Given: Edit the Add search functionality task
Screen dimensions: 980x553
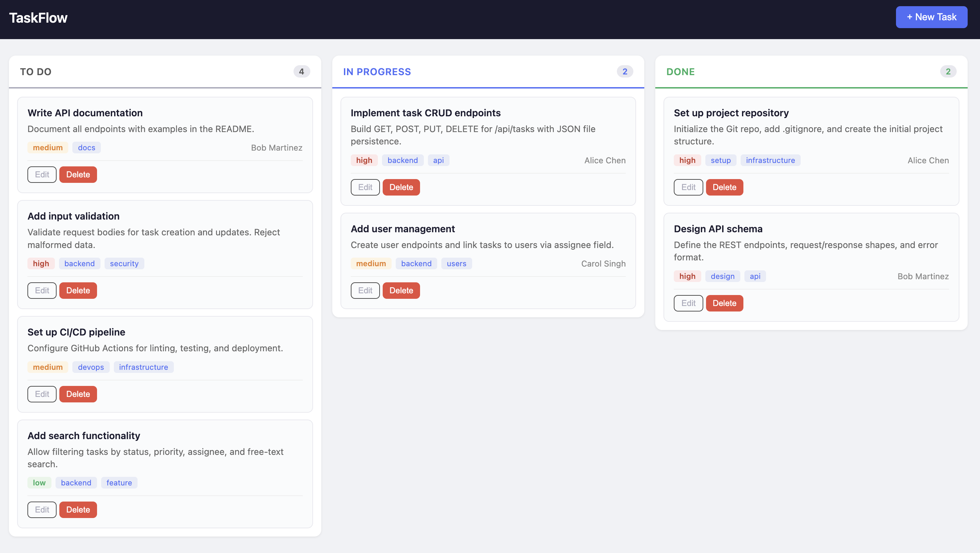Looking at the screenshot, I should click(x=42, y=510).
